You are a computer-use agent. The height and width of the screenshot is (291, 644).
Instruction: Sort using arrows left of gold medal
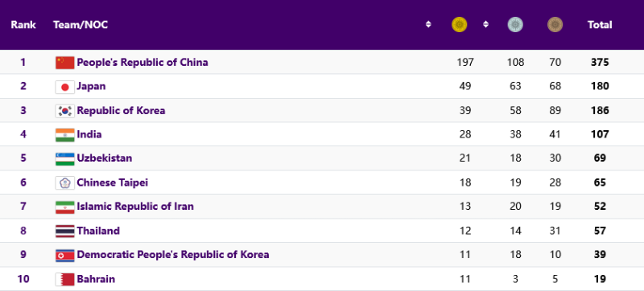(x=428, y=25)
